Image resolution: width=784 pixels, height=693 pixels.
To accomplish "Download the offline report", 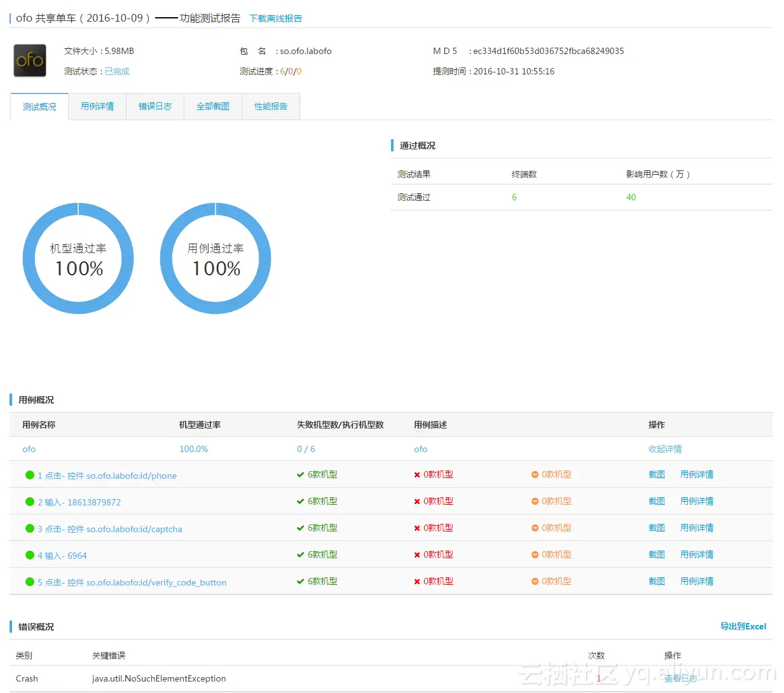I will [x=276, y=18].
